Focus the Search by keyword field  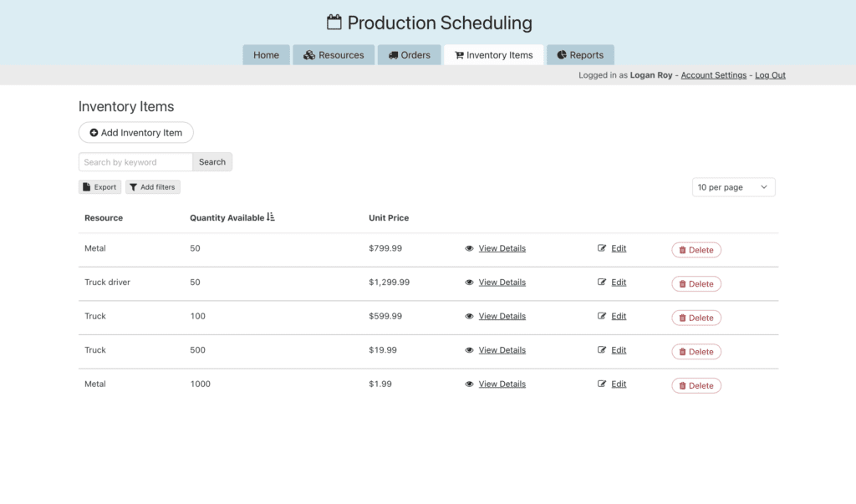(x=135, y=162)
